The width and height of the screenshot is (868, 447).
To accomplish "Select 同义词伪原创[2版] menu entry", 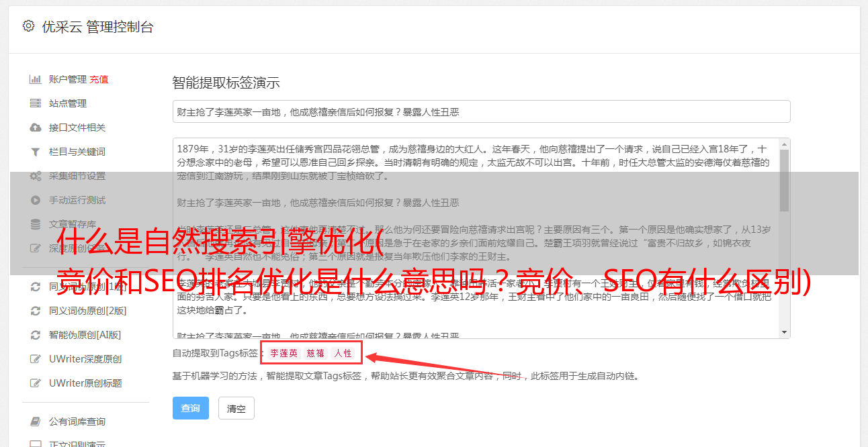I will pos(88,311).
